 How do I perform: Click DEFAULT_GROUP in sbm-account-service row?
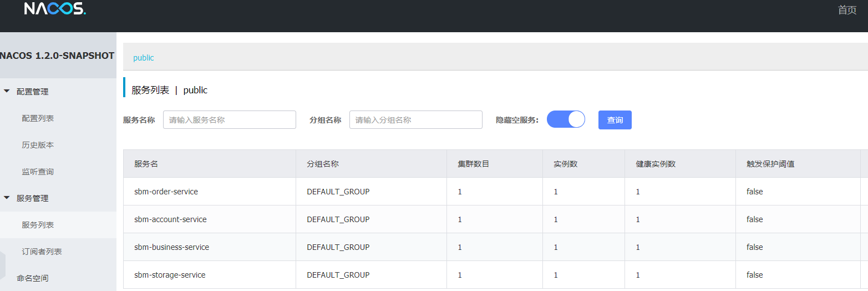click(338, 219)
